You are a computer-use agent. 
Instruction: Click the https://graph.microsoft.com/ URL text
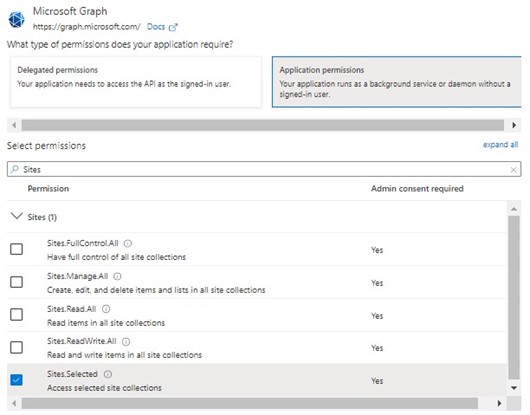coord(87,27)
